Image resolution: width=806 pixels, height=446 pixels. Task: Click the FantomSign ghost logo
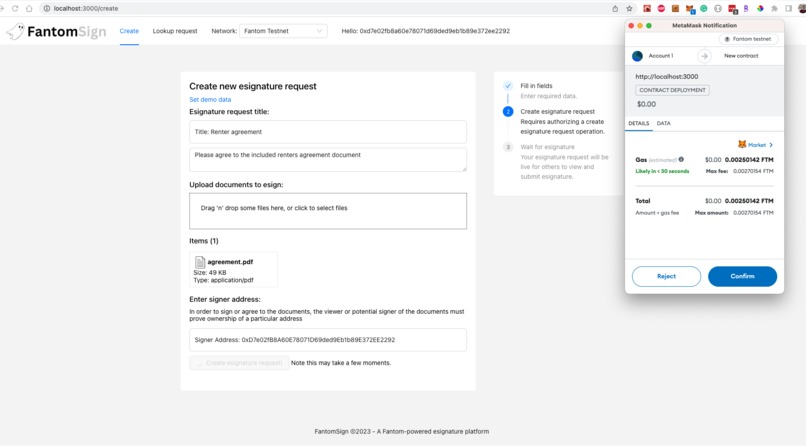15,31
